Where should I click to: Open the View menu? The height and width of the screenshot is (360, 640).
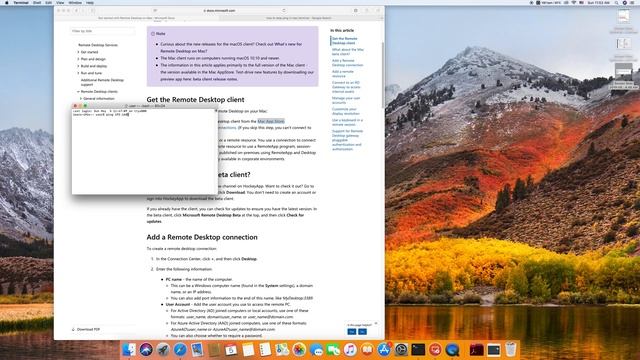tap(60, 3)
